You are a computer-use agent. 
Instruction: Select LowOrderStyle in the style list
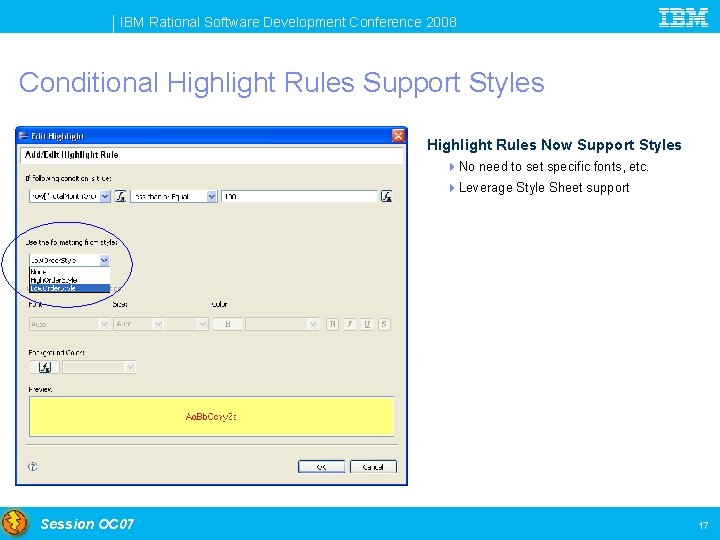coord(70,288)
